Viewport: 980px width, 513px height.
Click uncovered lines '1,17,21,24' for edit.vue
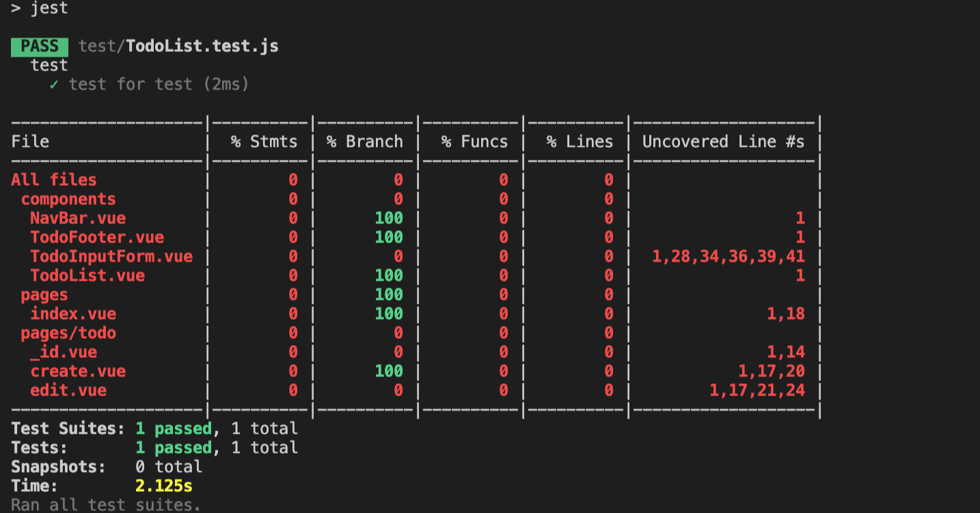[757, 391]
